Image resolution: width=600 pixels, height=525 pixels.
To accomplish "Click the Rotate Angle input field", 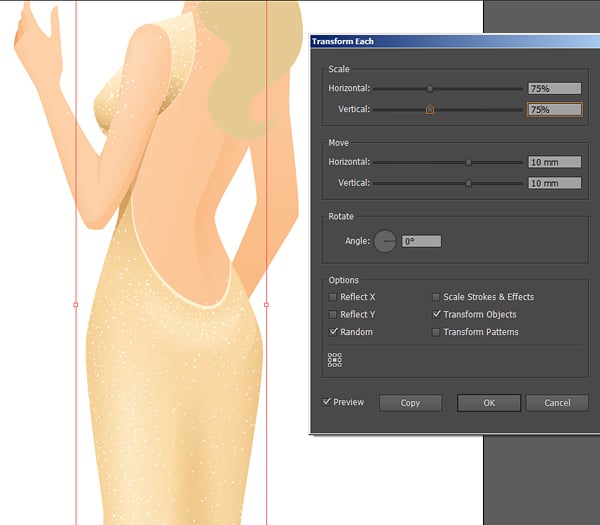I will point(421,241).
